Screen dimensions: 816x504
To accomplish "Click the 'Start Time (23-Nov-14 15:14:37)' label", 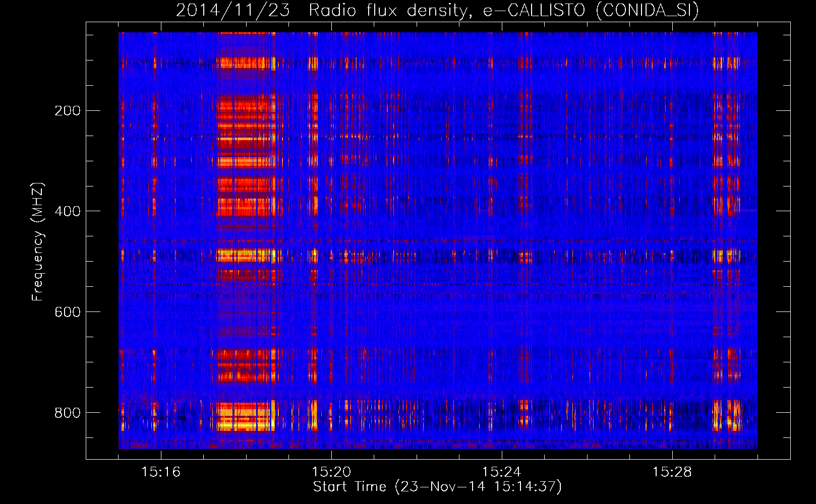I will click(437, 487).
